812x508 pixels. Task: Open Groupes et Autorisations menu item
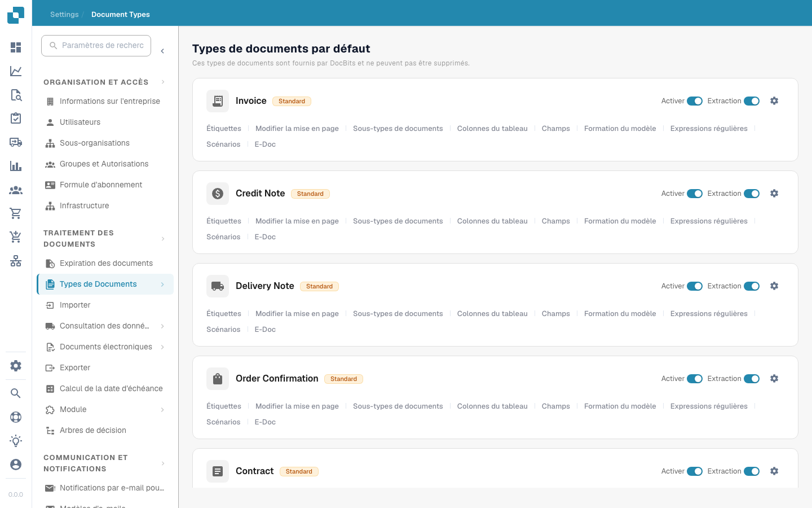pos(105,164)
